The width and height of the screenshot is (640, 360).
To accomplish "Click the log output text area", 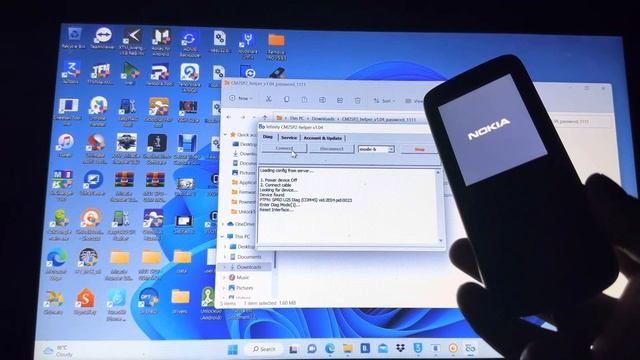I will point(348,207).
